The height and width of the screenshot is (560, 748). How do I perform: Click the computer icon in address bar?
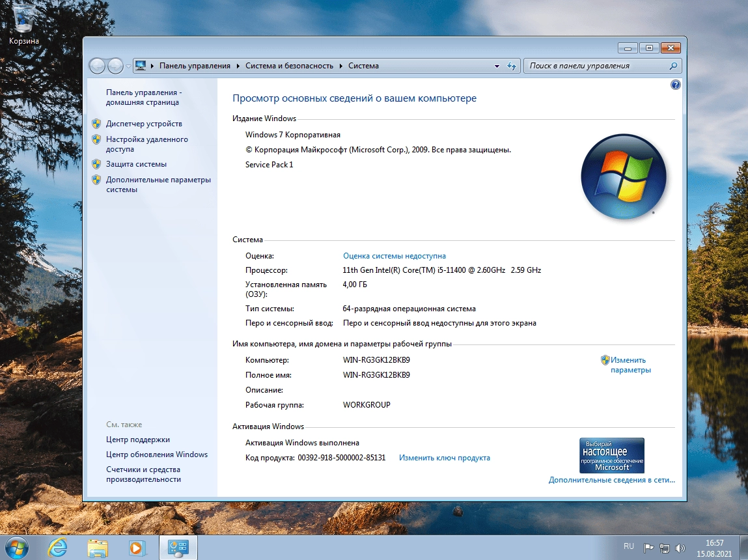click(x=140, y=66)
